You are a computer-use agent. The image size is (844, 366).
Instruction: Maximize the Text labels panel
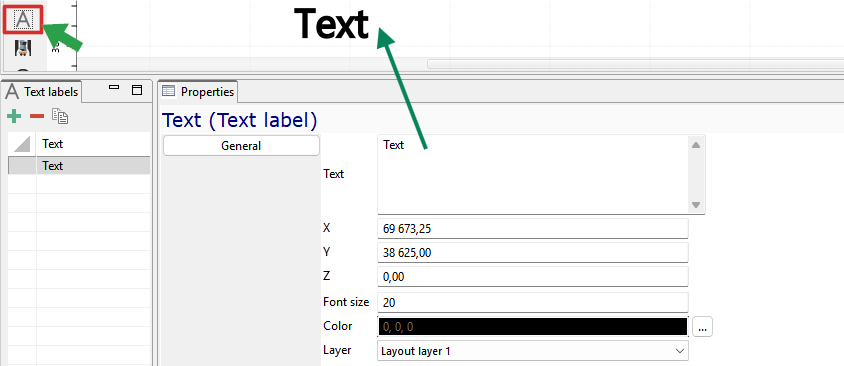pyautogui.click(x=137, y=90)
